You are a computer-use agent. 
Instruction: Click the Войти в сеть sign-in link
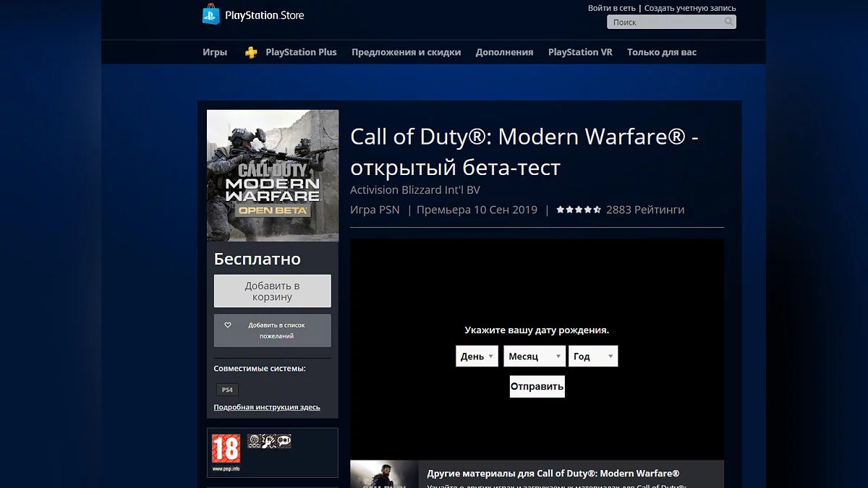coord(611,8)
